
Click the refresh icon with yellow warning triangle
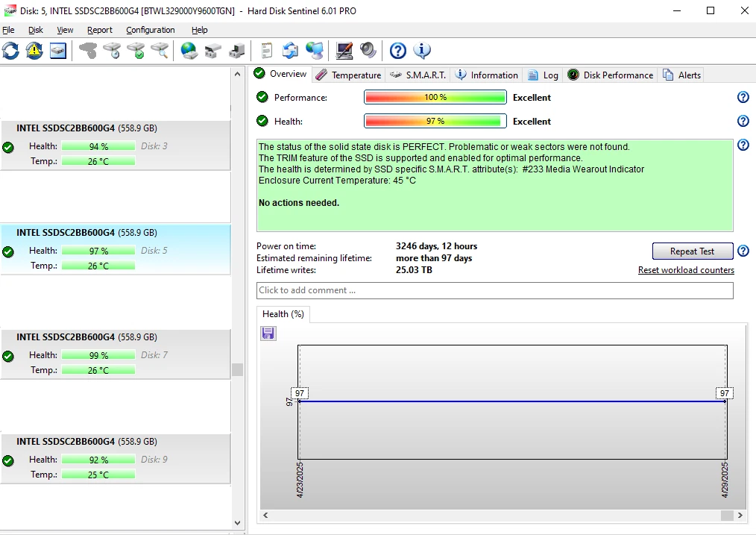click(x=34, y=51)
